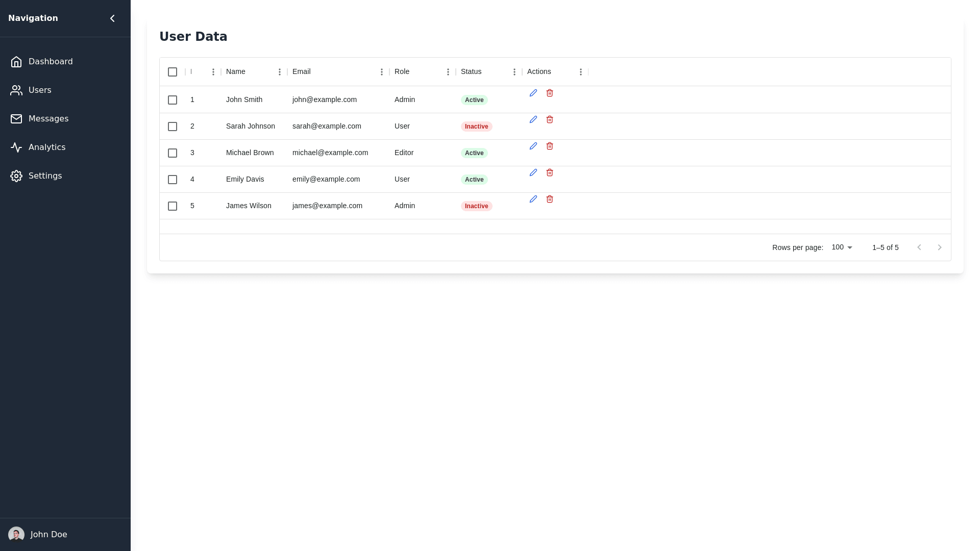This screenshot has height=551, width=980.
Task: Open Dashboard from the sidebar
Action: [x=50, y=62]
